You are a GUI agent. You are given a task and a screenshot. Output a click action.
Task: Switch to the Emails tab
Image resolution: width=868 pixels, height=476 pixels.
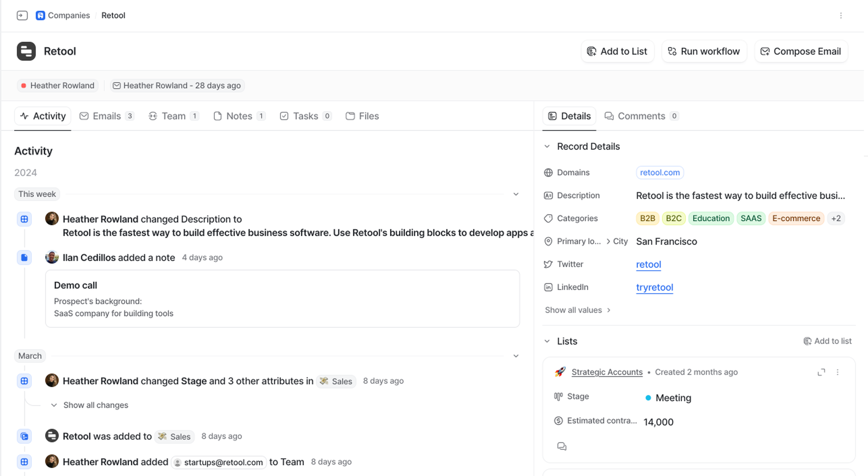click(x=106, y=116)
